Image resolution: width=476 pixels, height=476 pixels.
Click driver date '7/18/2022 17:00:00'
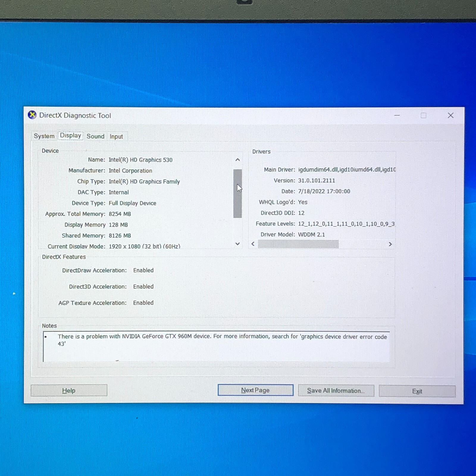tap(324, 191)
